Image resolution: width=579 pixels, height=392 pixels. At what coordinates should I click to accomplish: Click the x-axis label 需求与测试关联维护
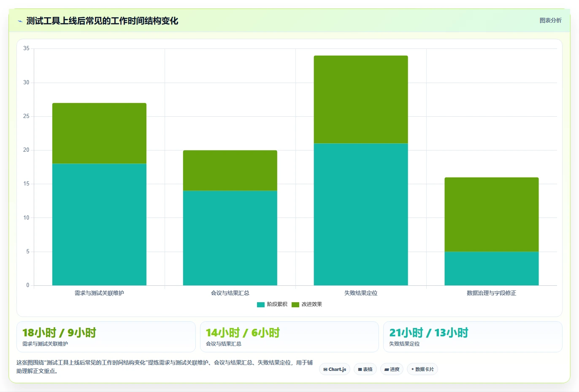click(99, 293)
